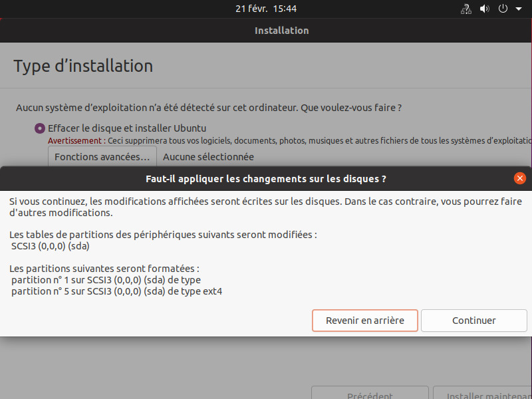Open the clock showing 21 févr. 15:44
The width and height of the screenshot is (532, 399).
pyautogui.click(x=266, y=9)
